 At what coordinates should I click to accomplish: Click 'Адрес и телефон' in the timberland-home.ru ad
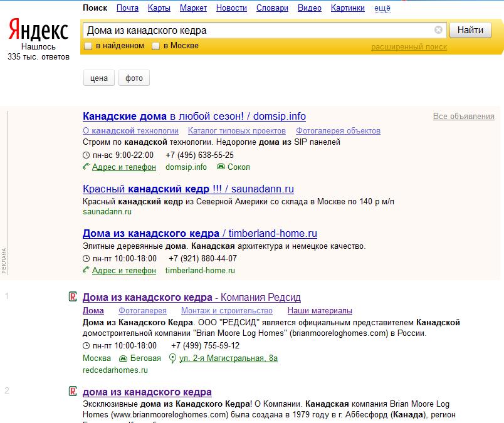coord(124,271)
